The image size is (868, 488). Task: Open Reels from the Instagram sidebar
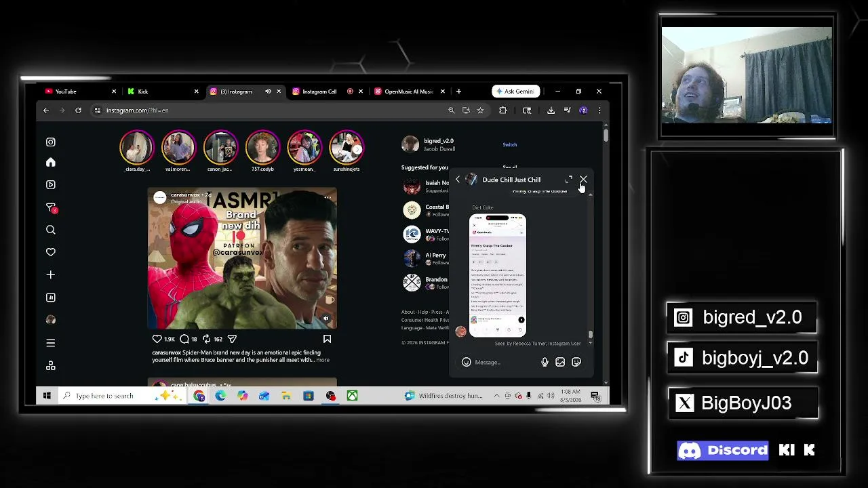[x=50, y=184]
